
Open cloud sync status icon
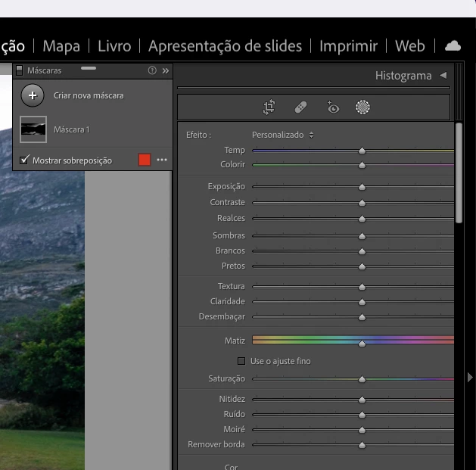click(453, 46)
